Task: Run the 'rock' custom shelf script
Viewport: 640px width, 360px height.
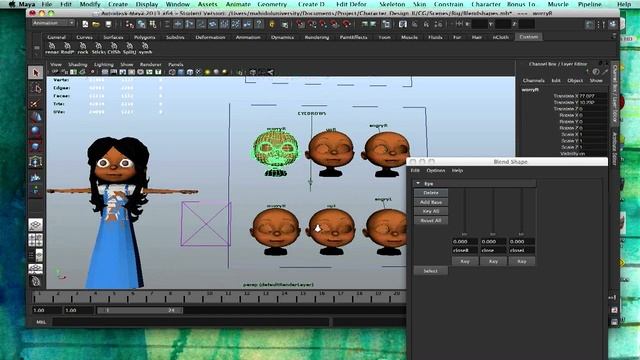Action: click(x=83, y=49)
